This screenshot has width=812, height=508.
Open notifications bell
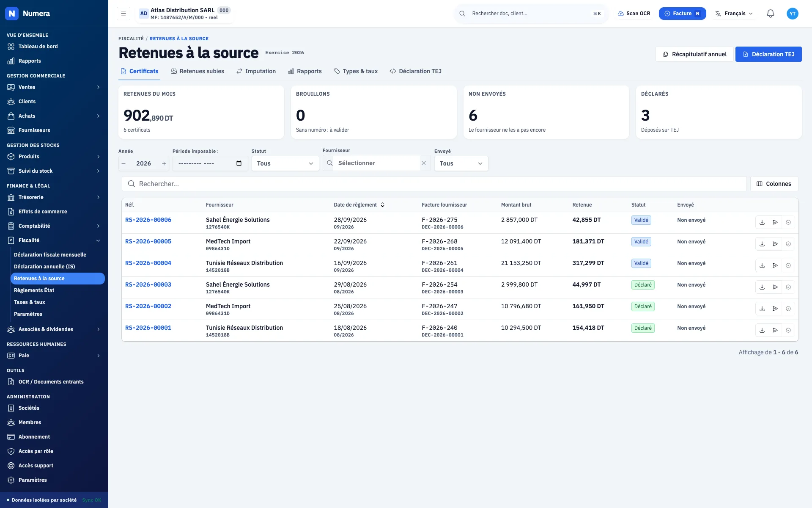click(771, 14)
